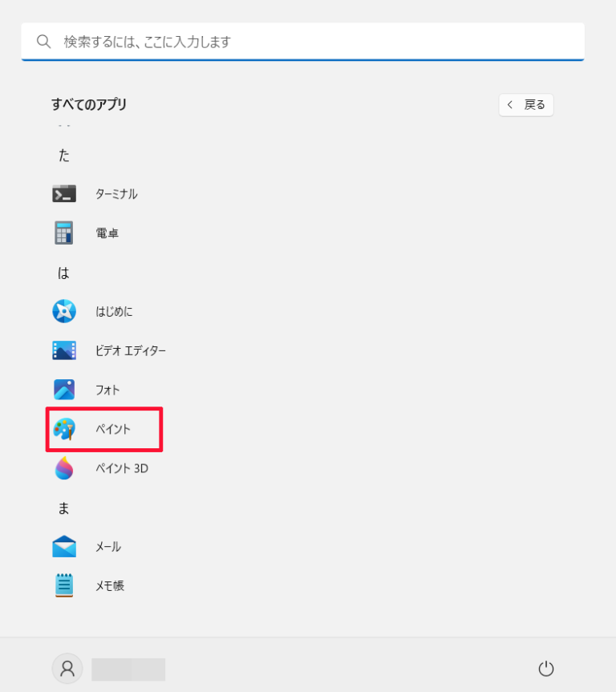Open the user account avatar
616x692 pixels.
click(67, 669)
